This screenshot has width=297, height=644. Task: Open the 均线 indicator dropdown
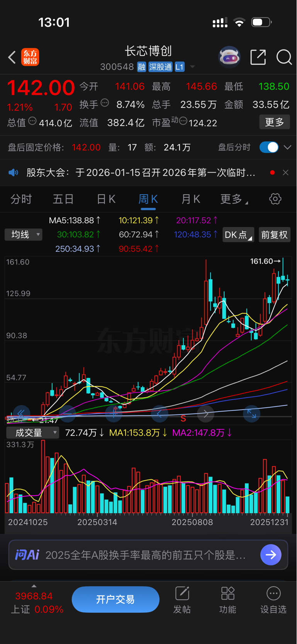(x=24, y=234)
